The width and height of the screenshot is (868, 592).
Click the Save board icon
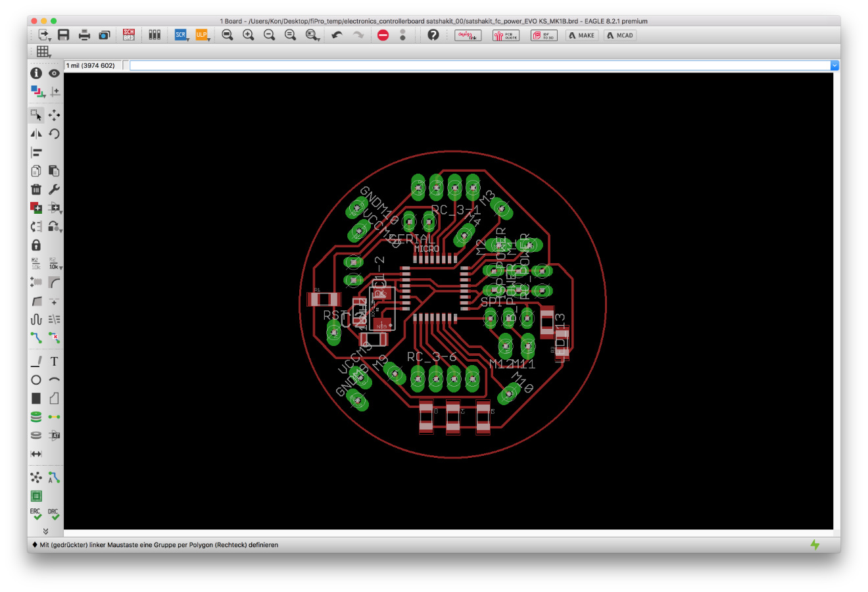tap(64, 35)
